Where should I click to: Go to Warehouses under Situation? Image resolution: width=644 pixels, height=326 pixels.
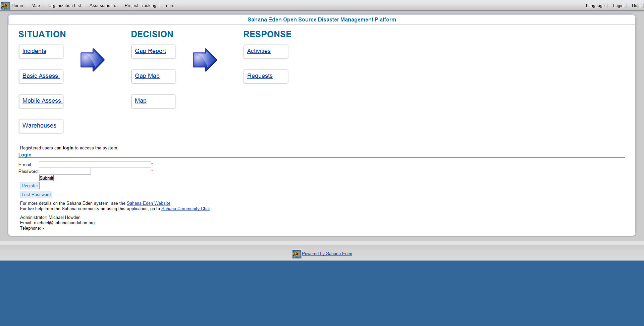coord(39,126)
